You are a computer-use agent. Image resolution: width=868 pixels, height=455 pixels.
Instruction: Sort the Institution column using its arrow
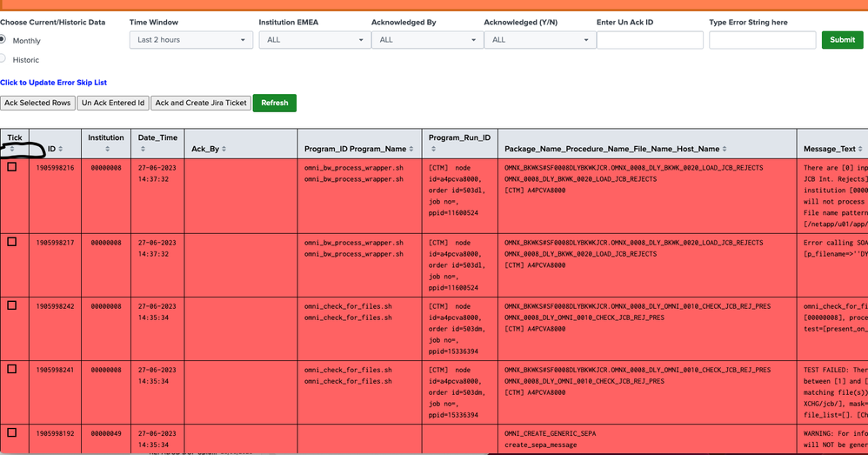[x=106, y=149]
